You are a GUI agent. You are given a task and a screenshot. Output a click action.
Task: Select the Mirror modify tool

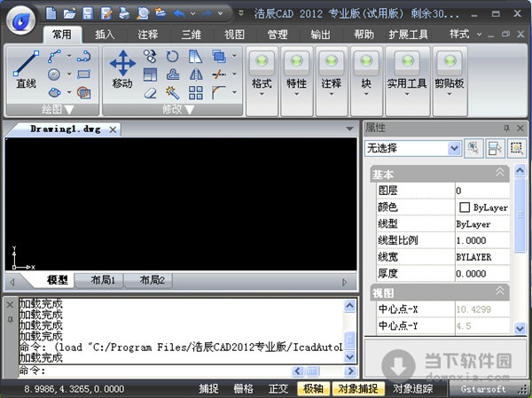pyautogui.click(x=196, y=74)
